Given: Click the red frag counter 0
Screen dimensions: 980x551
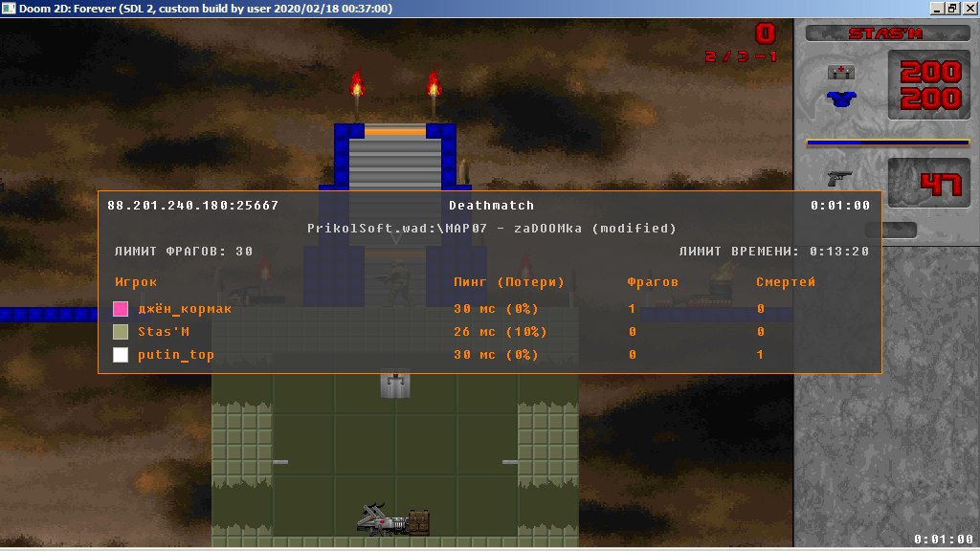Looking at the screenshot, I should pos(765,33).
